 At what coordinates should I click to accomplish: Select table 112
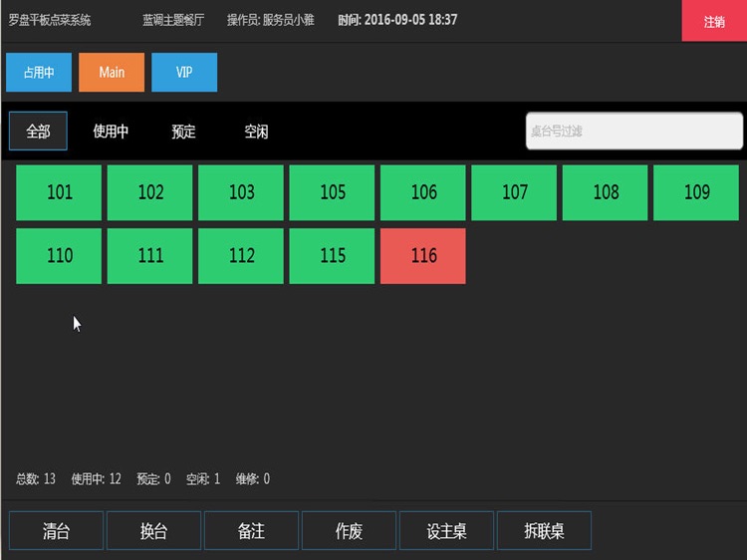(241, 256)
